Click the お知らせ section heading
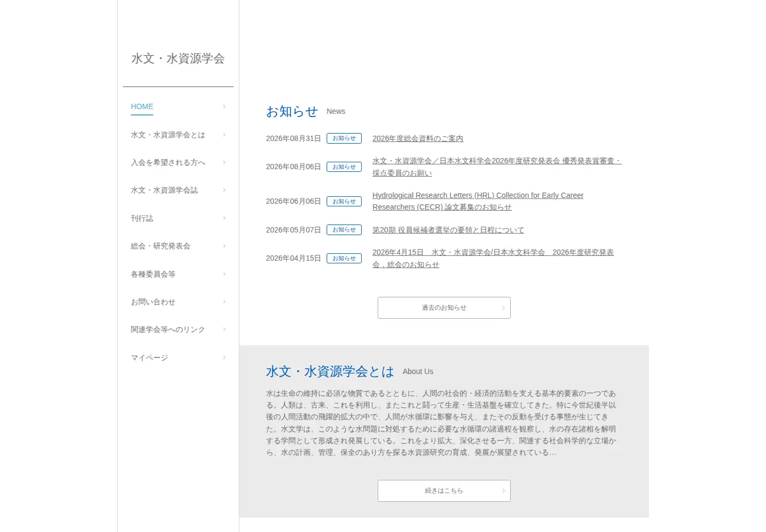 (x=292, y=112)
